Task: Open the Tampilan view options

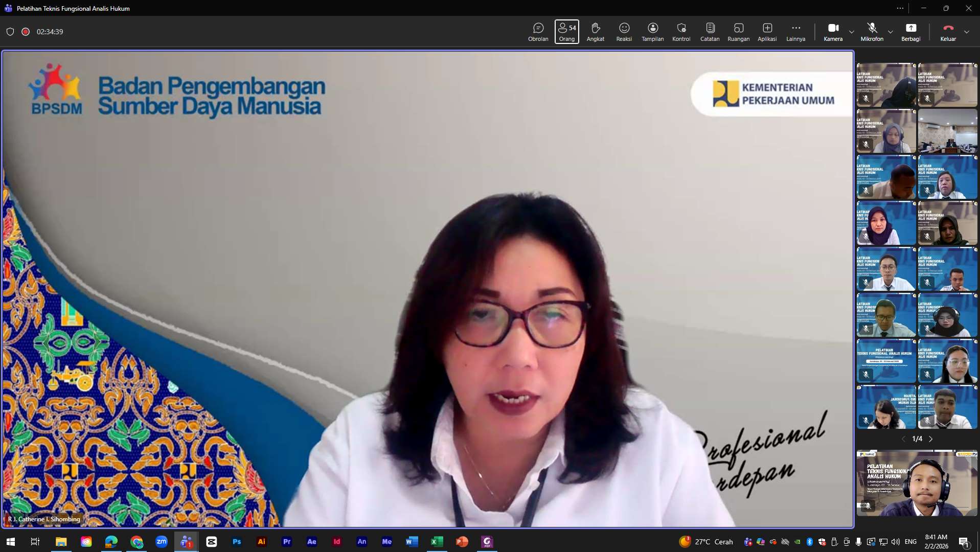Action: coord(652,32)
